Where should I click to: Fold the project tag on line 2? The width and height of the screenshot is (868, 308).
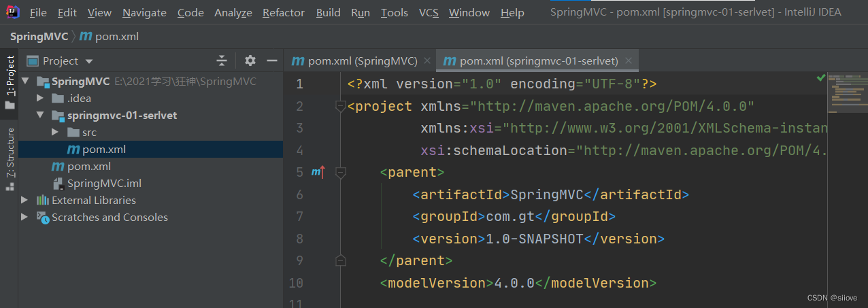(341, 107)
